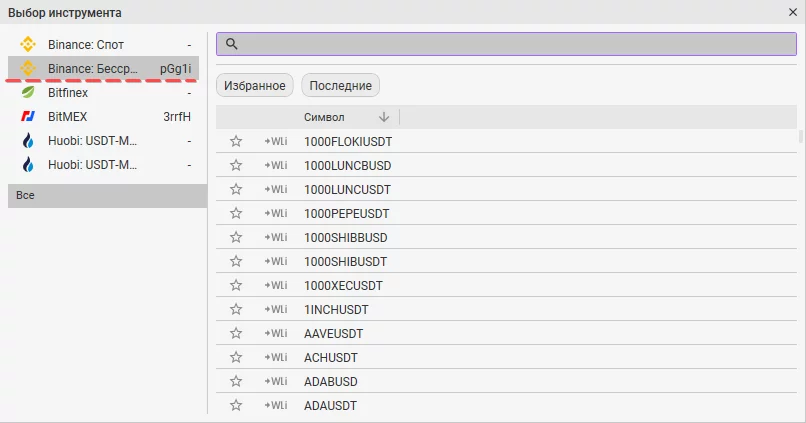This screenshot has height=423, width=806.
Task: Close the Выбор инструмента dialog
Action: tap(793, 12)
